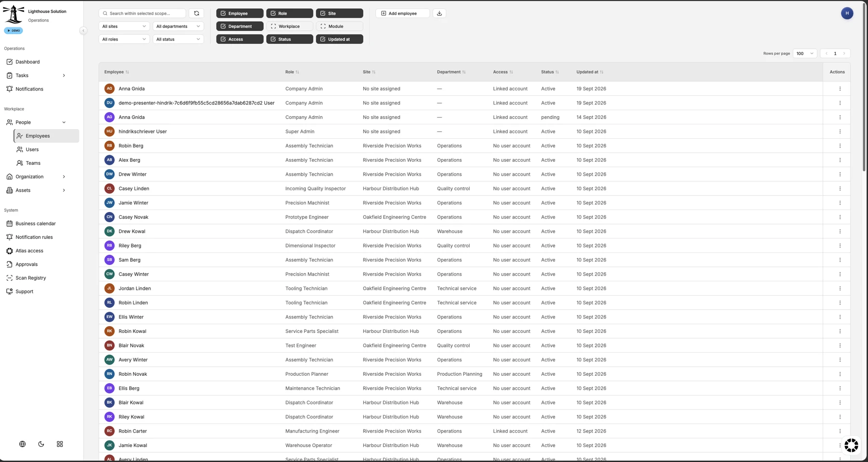
Task: Enable the Module column
Action: click(x=339, y=26)
